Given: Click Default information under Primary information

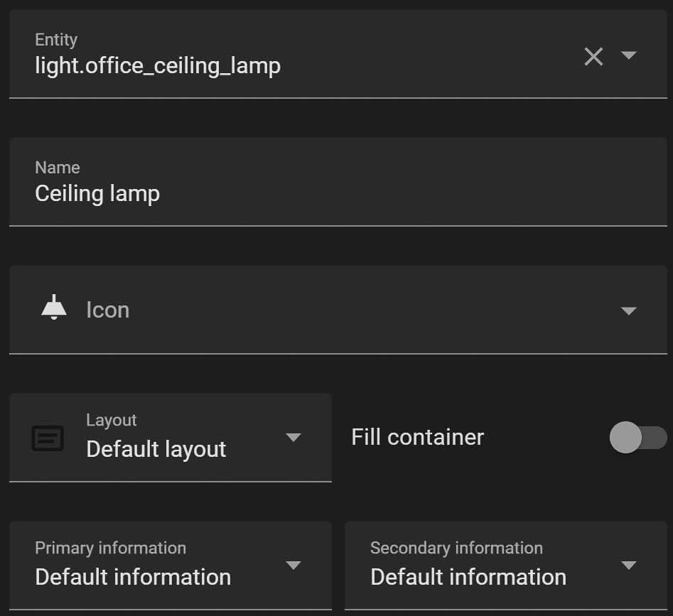Looking at the screenshot, I should (133, 576).
